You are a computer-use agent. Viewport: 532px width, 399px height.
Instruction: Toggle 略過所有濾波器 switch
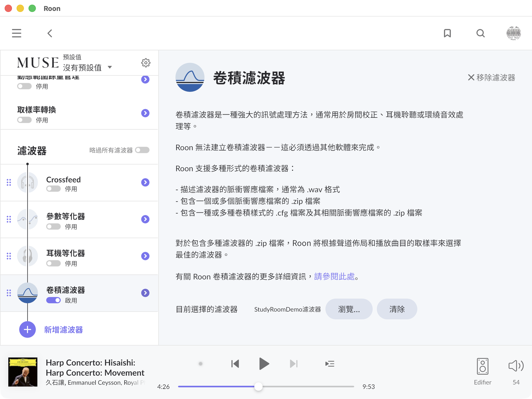coord(142,150)
